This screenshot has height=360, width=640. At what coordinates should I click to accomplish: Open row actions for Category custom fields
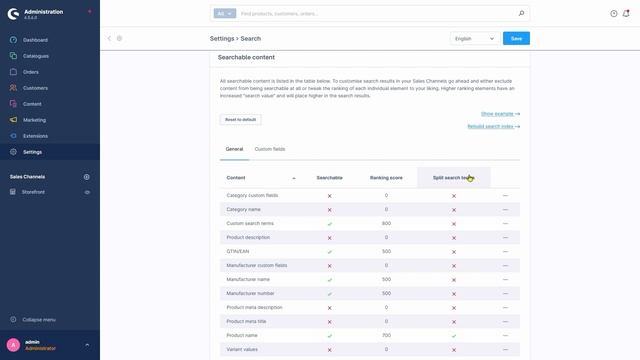coord(505,196)
